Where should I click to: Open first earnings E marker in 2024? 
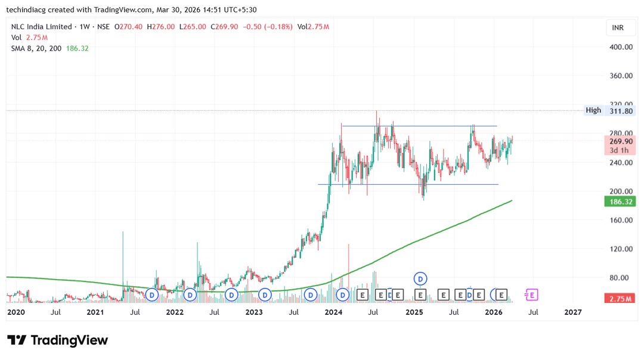(x=363, y=295)
